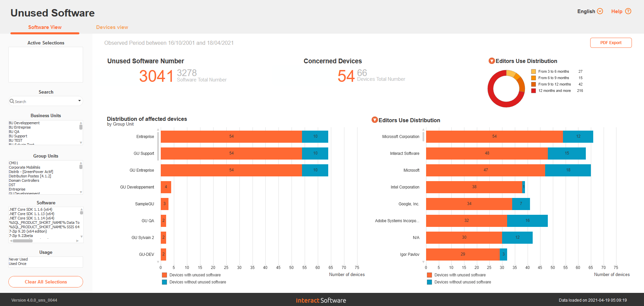Click the group chart 'Devices with unused software' swatch
Screen dimensions: 644x306
164,275
